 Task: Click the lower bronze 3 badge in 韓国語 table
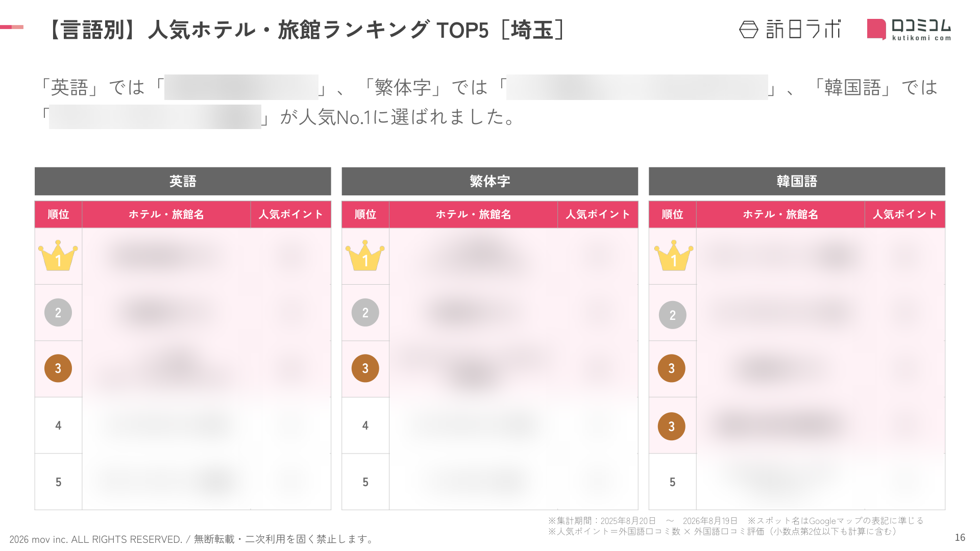point(671,427)
